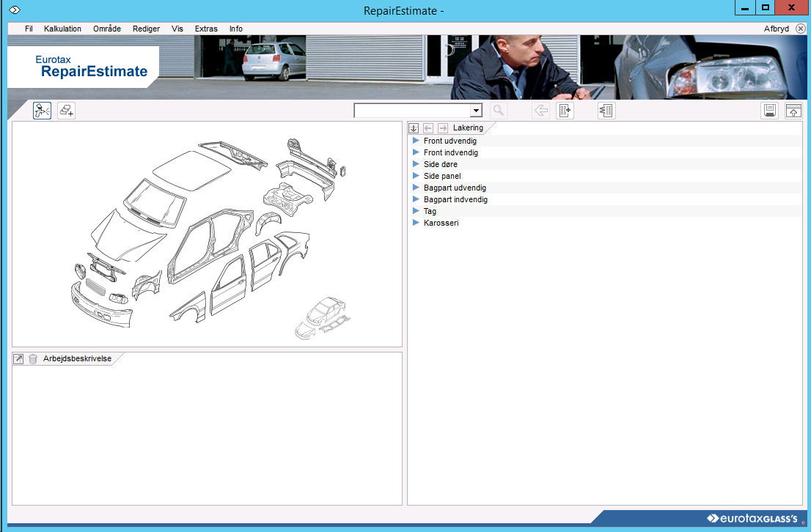Viewport: 811px width, 532px height.
Task: Select the hood in car diagram
Action: click(x=127, y=234)
